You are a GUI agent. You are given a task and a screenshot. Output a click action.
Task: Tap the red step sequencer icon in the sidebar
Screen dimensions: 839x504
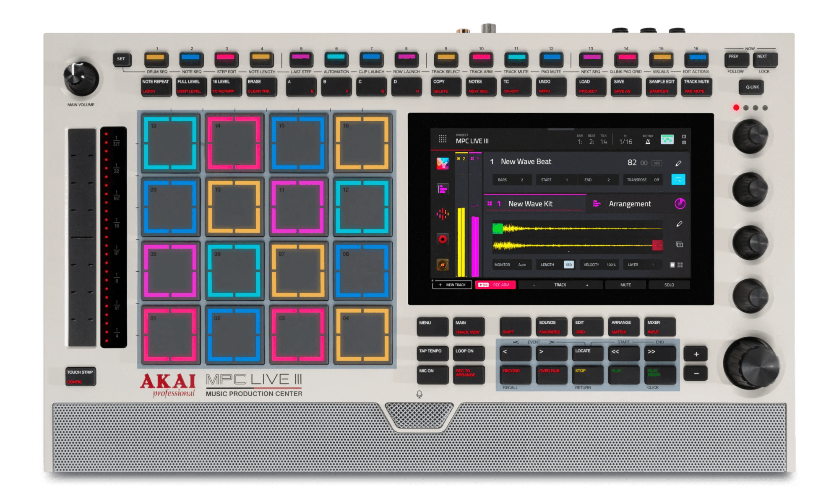point(443,214)
